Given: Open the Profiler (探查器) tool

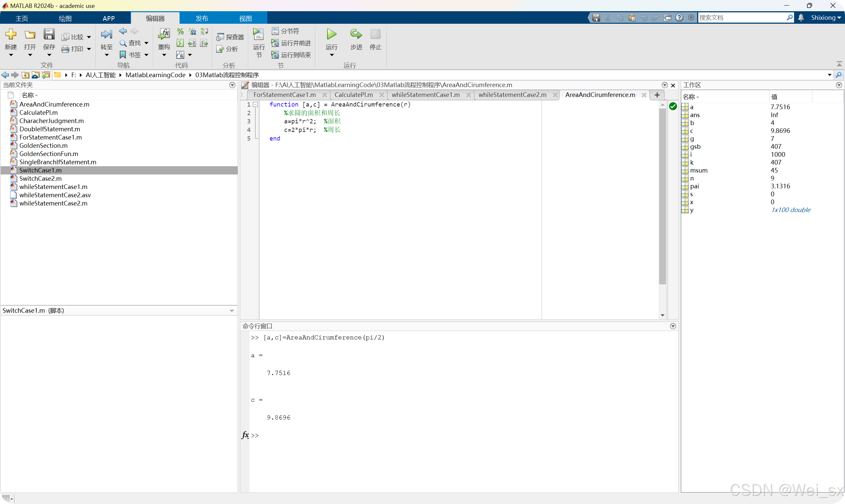Looking at the screenshot, I should (230, 37).
